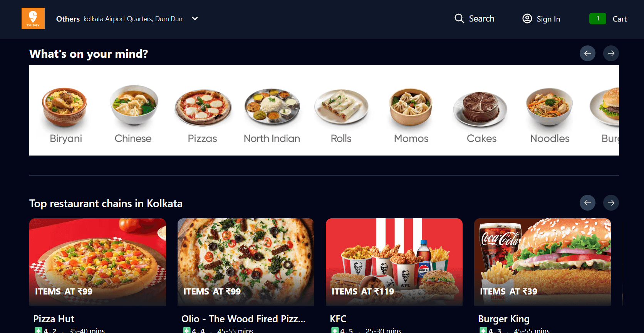
Task: Open the Momos category
Action: tap(411, 114)
